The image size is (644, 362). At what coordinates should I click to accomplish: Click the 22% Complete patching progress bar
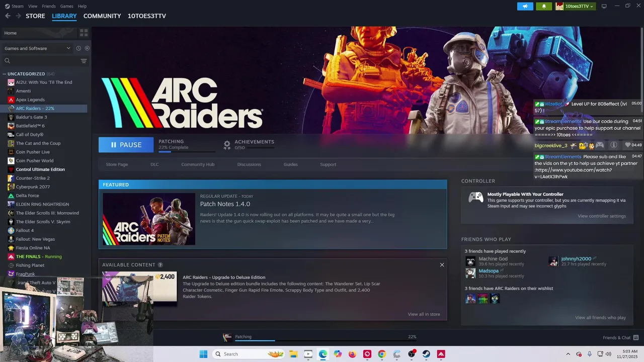186,152
